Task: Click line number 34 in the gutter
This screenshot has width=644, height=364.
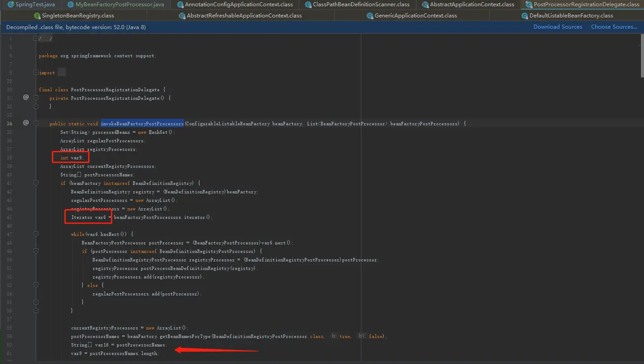Action: click(9, 124)
